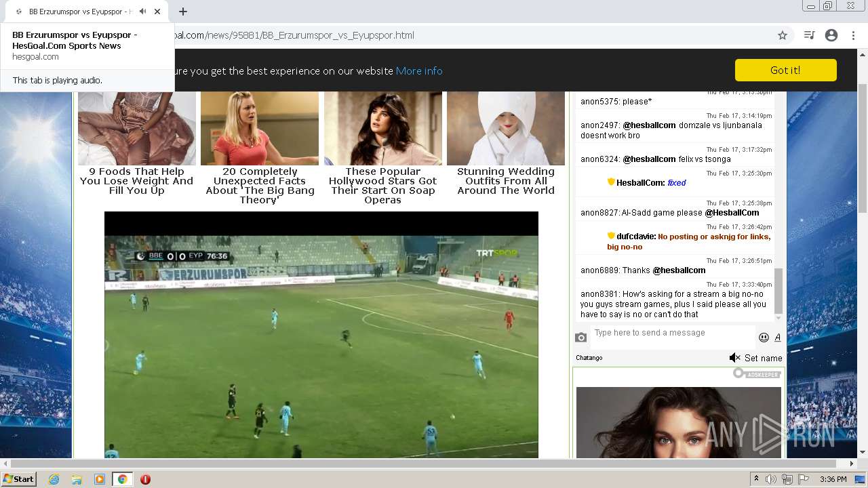Click the horizontal scrollbar left arrow

(5, 464)
